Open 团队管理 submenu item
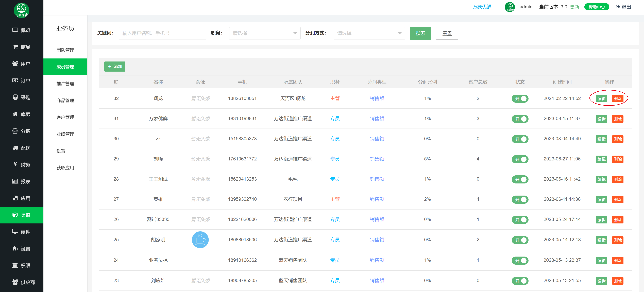This screenshot has height=292, width=644. 65,50
